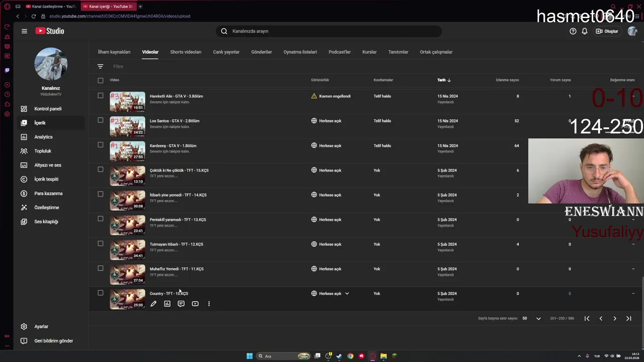Switch to the Canlı yayınlar tab
644x362 pixels.
226,52
